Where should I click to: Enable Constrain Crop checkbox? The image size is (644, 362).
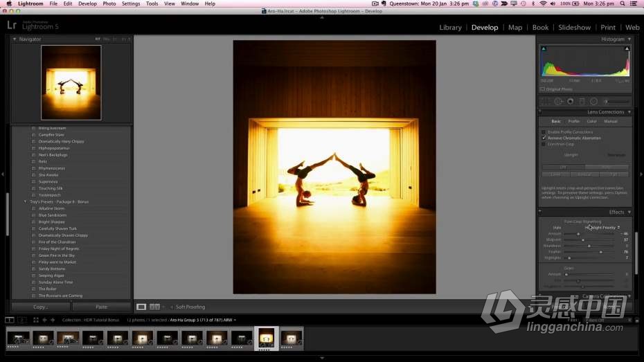[x=544, y=144]
